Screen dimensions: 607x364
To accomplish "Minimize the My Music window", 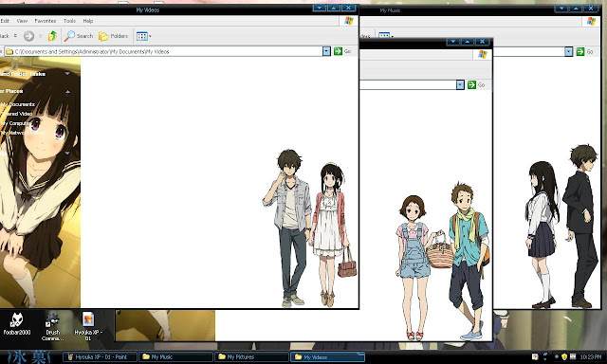I will click(561, 9).
